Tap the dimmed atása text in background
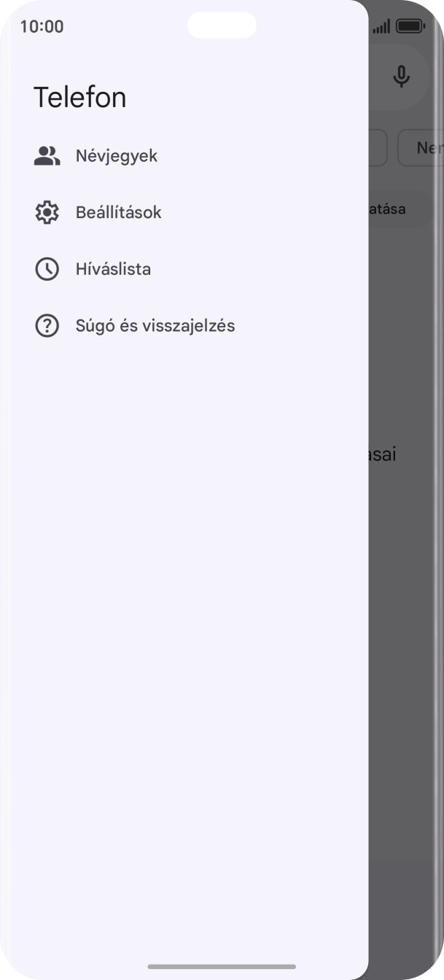444x980 pixels. click(x=389, y=209)
